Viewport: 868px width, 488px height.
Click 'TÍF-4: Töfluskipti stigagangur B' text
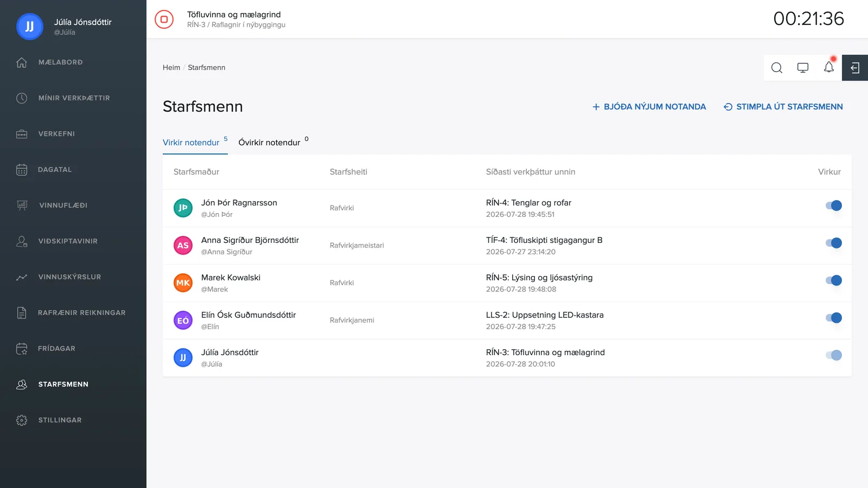(x=544, y=240)
